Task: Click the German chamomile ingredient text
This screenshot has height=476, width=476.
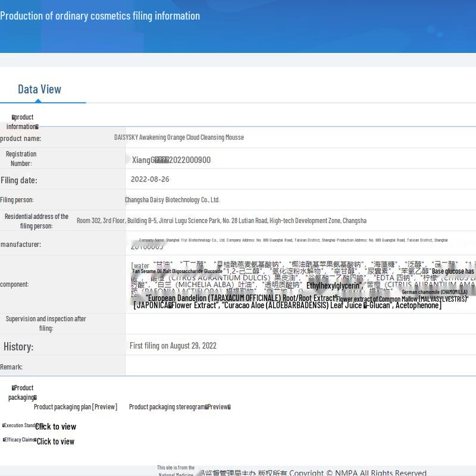Action: pos(434,292)
